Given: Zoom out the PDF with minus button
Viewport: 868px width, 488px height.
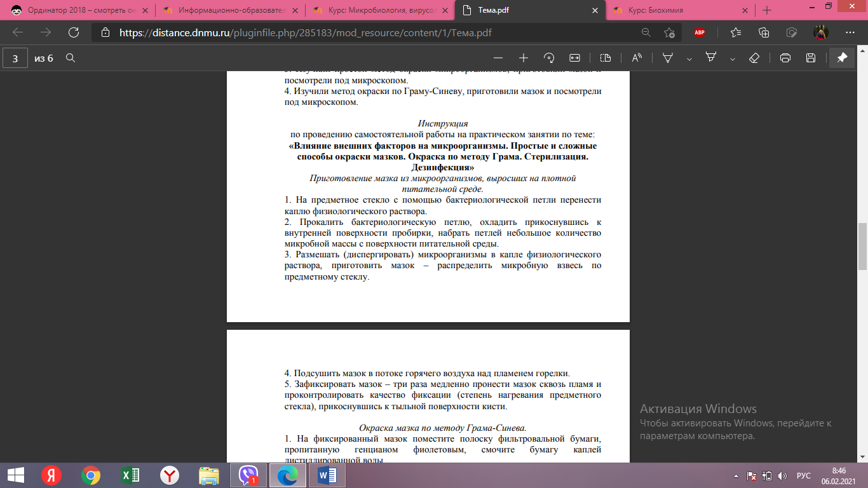Looking at the screenshot, I should pos(498,58).
